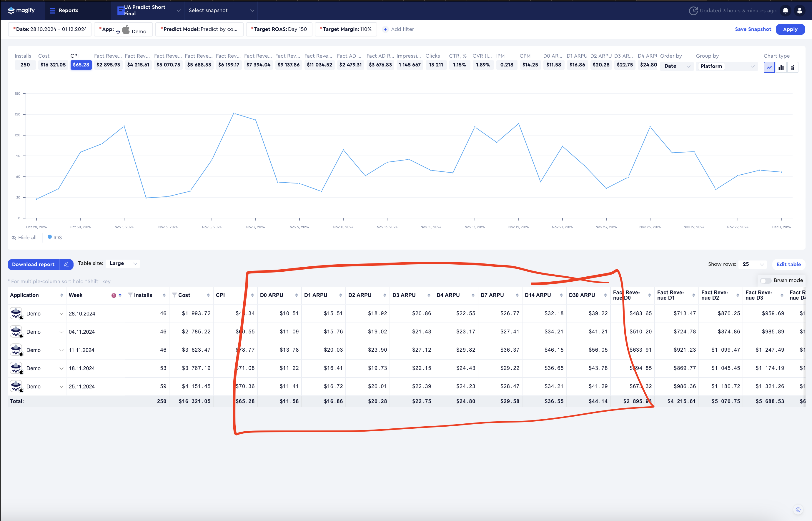Click the user profile icon
This screenshot has width=812, height=521.
pos(799,11)
